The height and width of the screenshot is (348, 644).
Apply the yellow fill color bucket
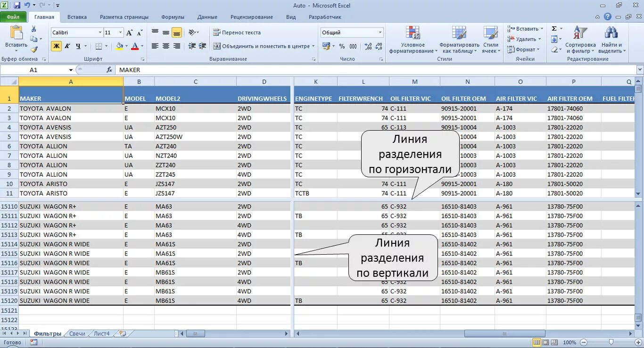click(x=119, y=46)
